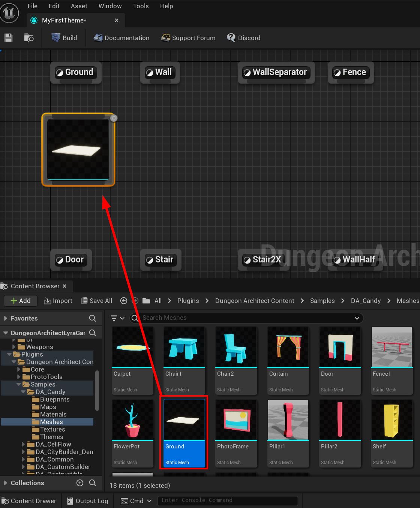The width and height of the screenshot is (420, 508).
Task: Collapse the Plugins folder
Action: pos(9,354)
